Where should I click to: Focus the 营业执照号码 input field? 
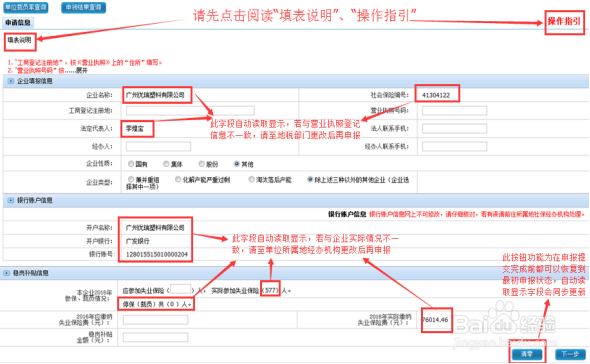coord(454,110)
